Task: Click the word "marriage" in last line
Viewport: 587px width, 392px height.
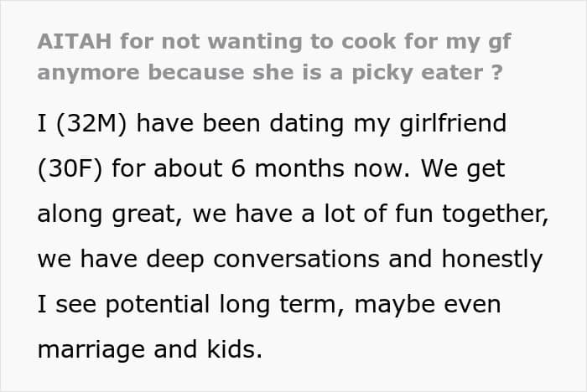Action: pyautogui.click(x=91, y=350)
